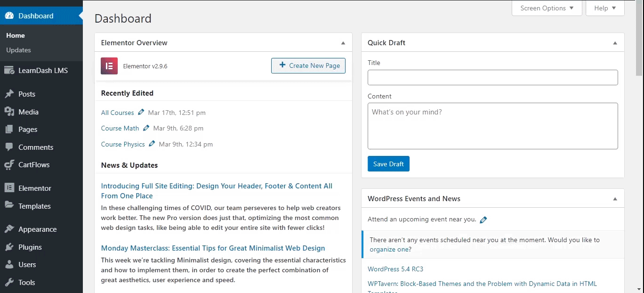Image resolution: width=644 pixels, height=293 pixels.
Task: Click the Elementor v2.9.6 version text
Action: tap(145, 66)
